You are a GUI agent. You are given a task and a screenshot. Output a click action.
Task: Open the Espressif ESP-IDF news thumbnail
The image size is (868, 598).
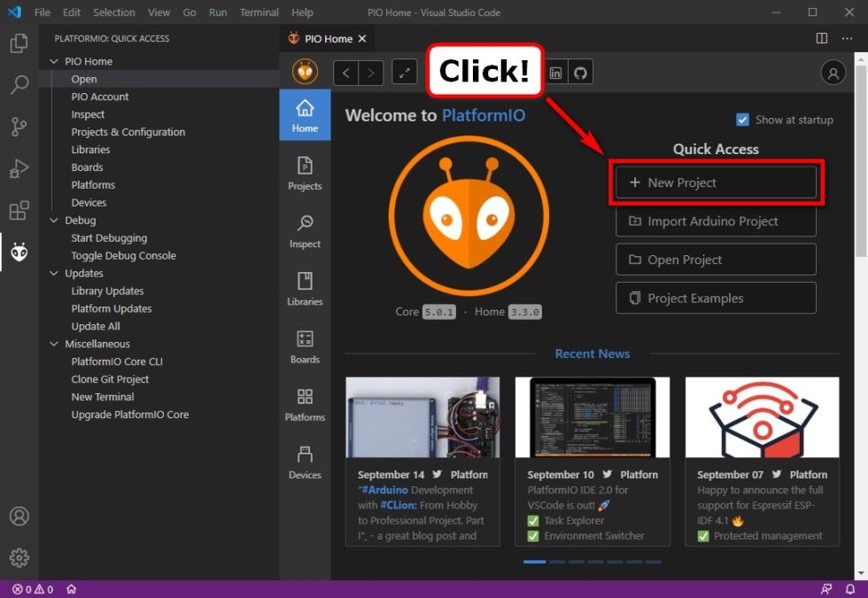[x=762, y=417]
